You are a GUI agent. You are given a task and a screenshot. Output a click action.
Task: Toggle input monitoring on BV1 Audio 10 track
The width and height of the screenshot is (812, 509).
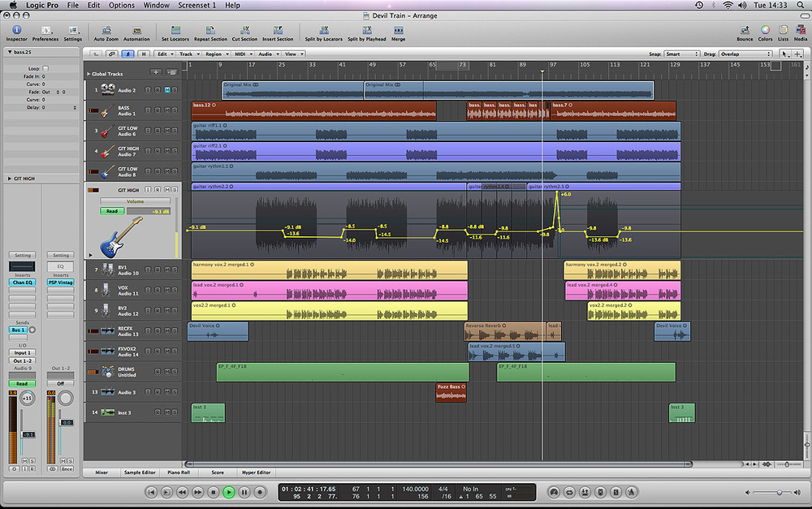[148, 270]
